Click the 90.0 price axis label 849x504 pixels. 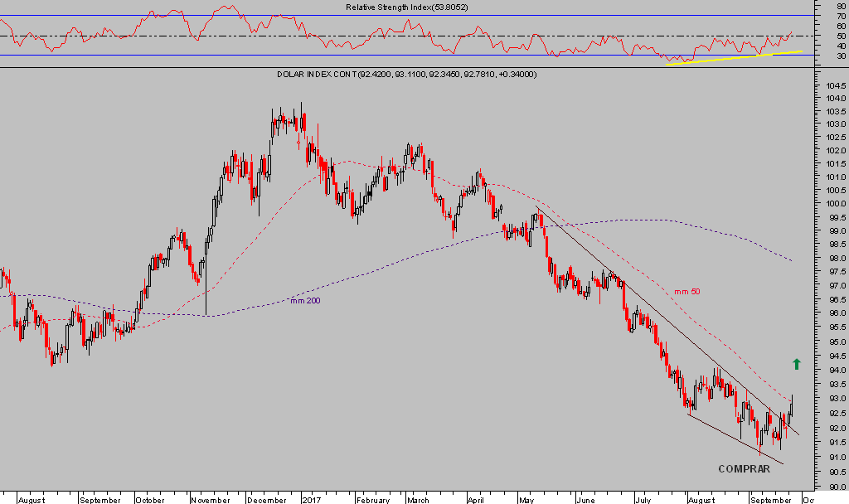pyautogui.click(x=835, y=486)
